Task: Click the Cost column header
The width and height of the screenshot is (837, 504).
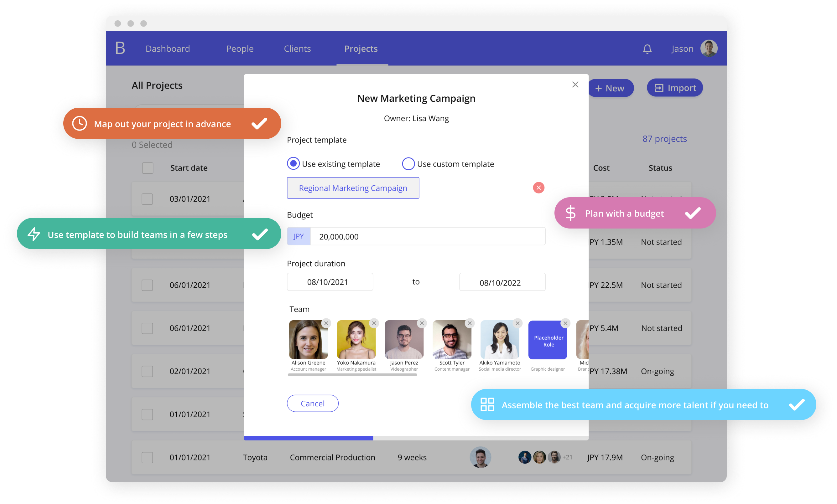Action: click(x=601, y=168)
